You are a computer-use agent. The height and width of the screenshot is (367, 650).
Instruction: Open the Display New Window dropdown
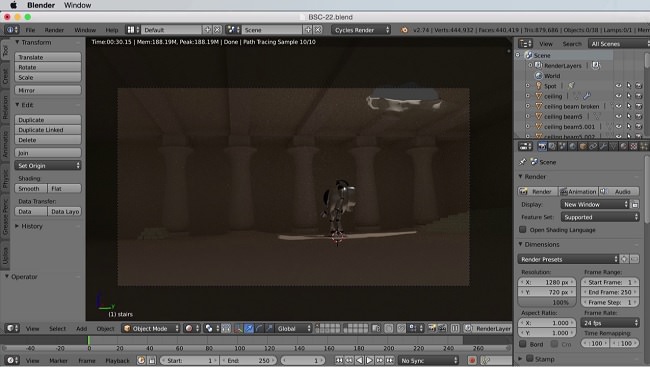[595, 204]
